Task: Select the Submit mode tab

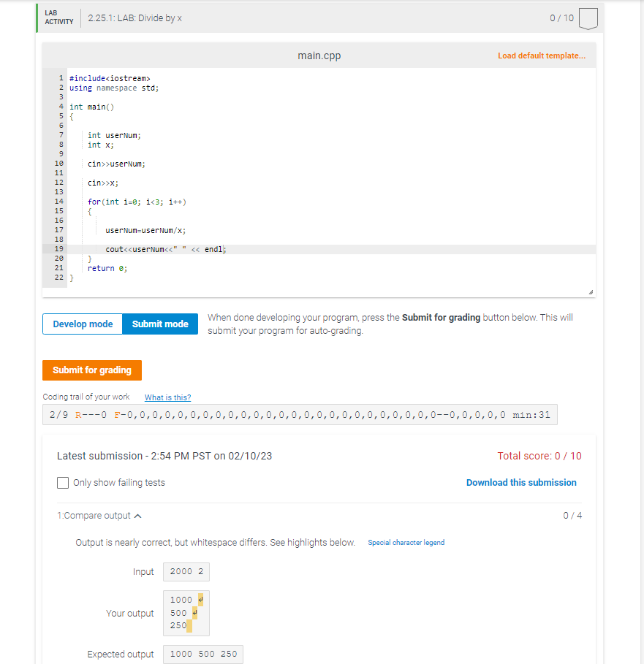Action: [160, 324]
